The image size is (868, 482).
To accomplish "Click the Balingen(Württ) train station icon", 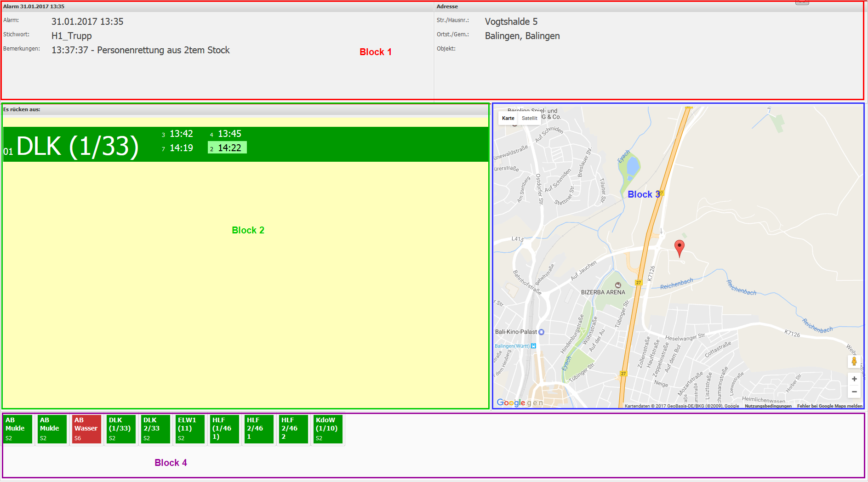I will coord(533,346).
